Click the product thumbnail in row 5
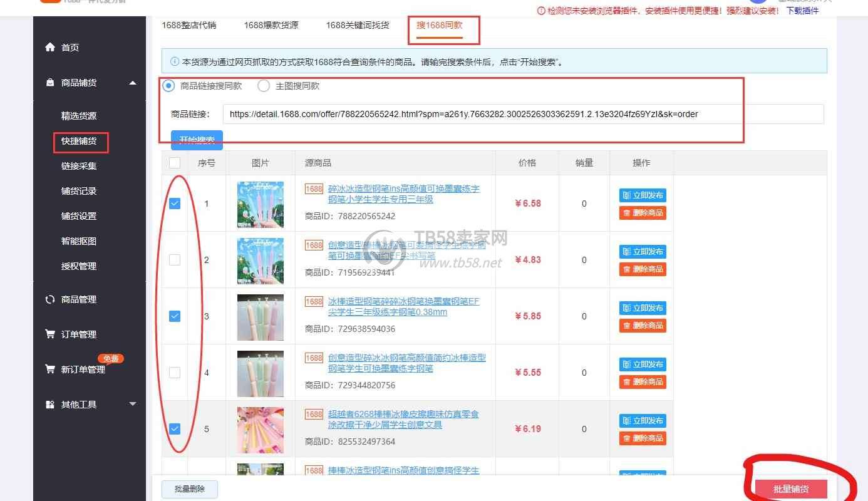Image resolution: width=868 pixels, height=501 pixels. [261, 430]
